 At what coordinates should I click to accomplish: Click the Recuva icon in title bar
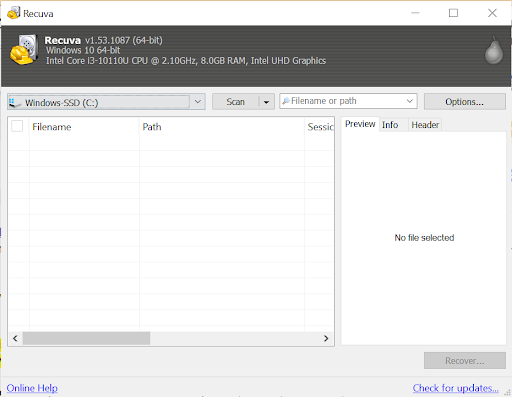pos(14,13)
